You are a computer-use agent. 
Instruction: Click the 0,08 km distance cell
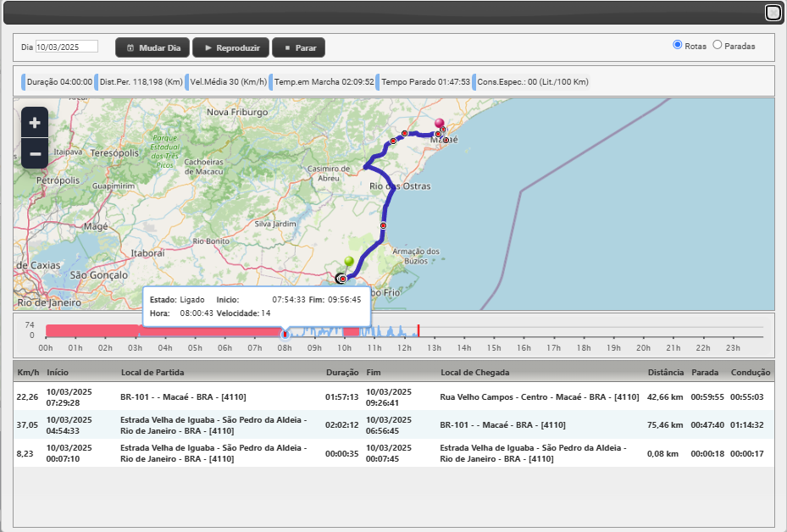(x=662, y=454)
